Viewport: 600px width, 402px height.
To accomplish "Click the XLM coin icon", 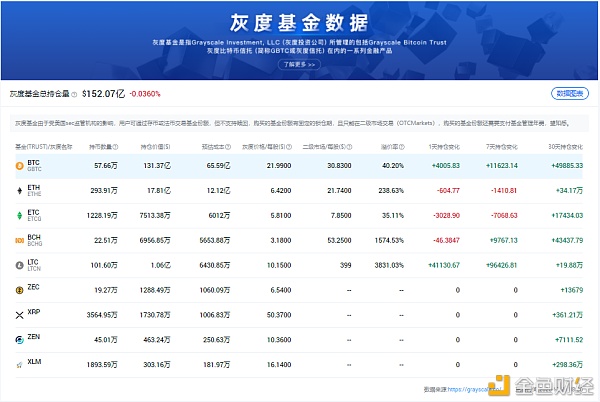I will click(20, 365).
